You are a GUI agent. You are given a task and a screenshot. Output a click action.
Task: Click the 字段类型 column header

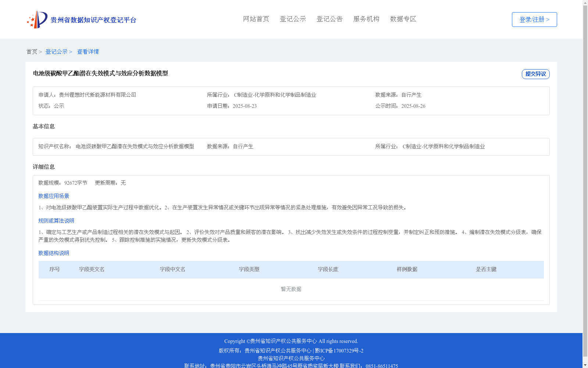[x=249, y=269]
